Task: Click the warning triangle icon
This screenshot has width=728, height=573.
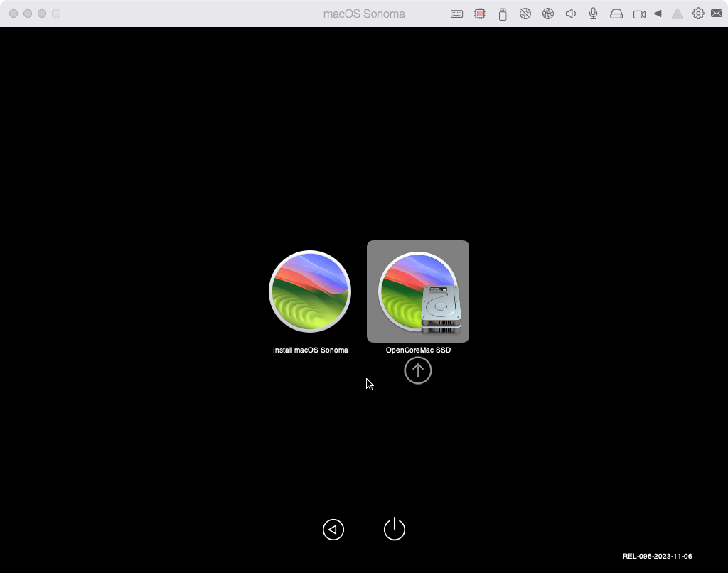Action: click(x=678, y=14)
